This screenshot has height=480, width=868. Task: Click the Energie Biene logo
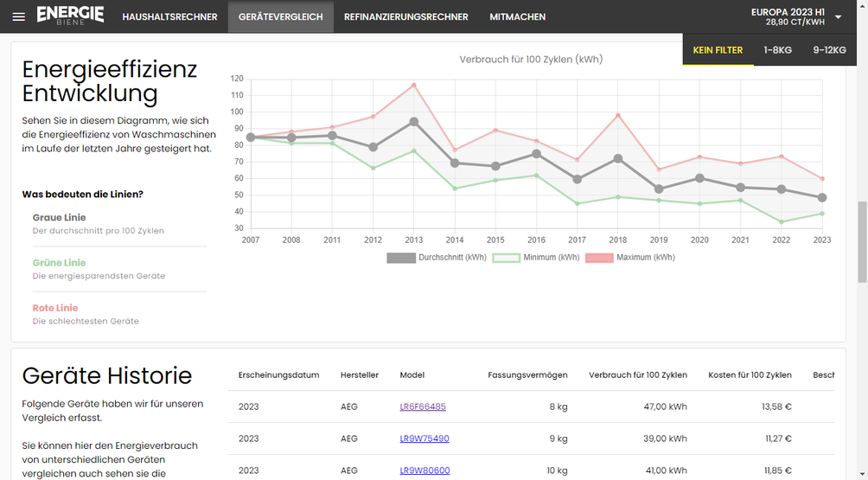click(70, 16)
